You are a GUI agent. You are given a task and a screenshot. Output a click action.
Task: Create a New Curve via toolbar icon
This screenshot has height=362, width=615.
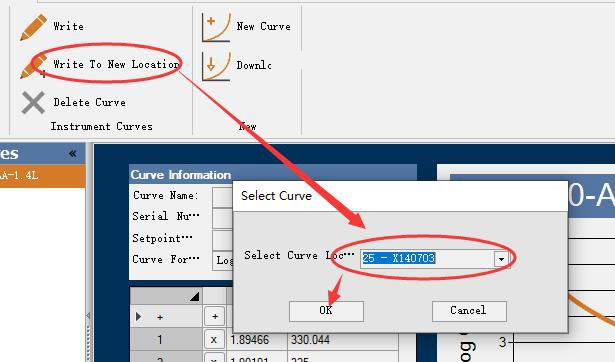click(x=215, y=27)
